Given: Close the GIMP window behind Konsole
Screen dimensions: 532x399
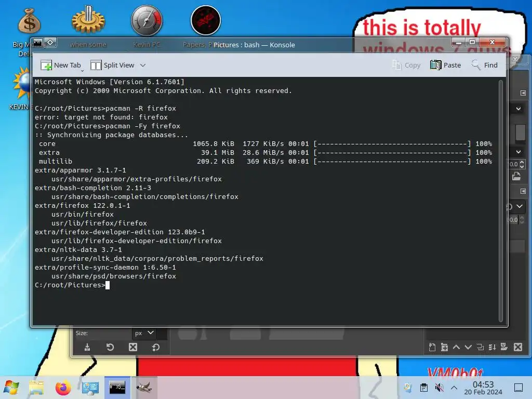Looking at the screenshot, I should coord(515,59).
